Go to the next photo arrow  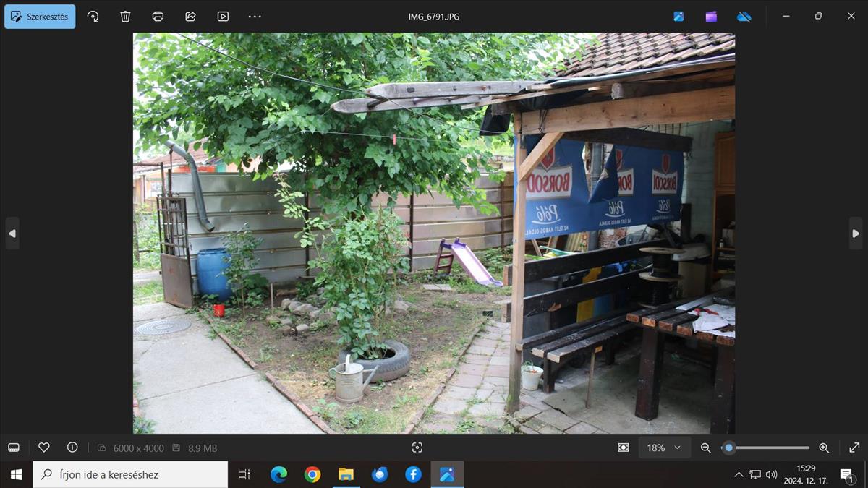click(x=856, y=234)
